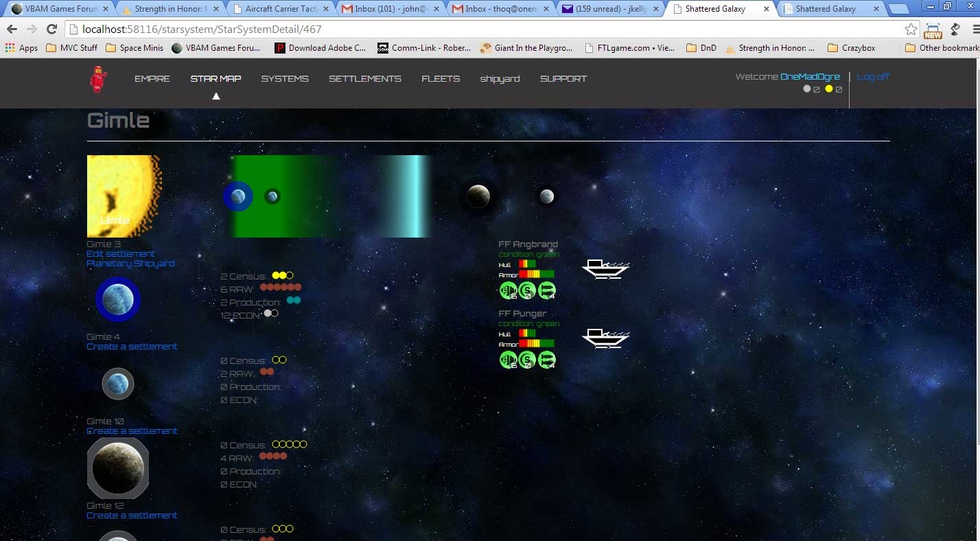Open FLEETS navigation item

[x=441, y=78]
